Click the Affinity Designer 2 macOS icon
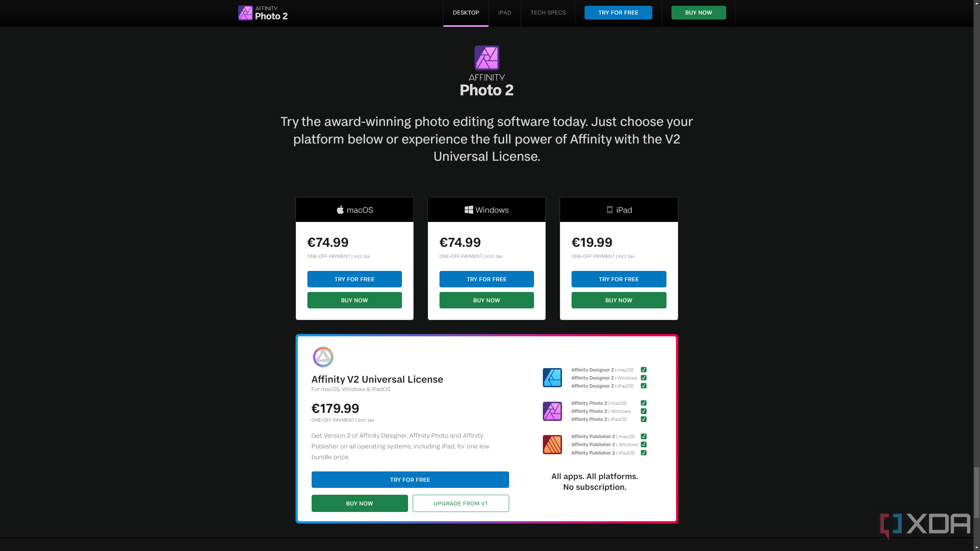The width and height of the screenshot is (980, 551). [552, 377]
